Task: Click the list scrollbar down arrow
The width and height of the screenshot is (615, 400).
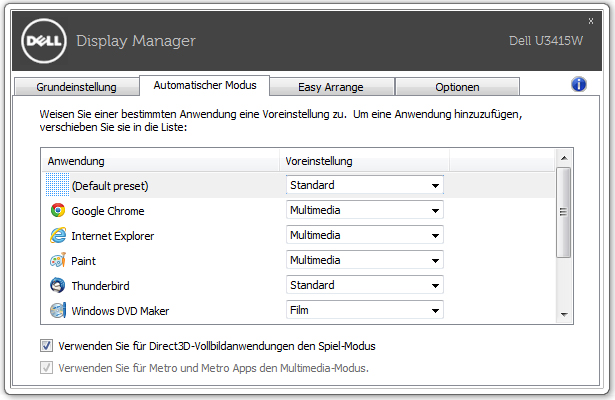Action: 564,315
